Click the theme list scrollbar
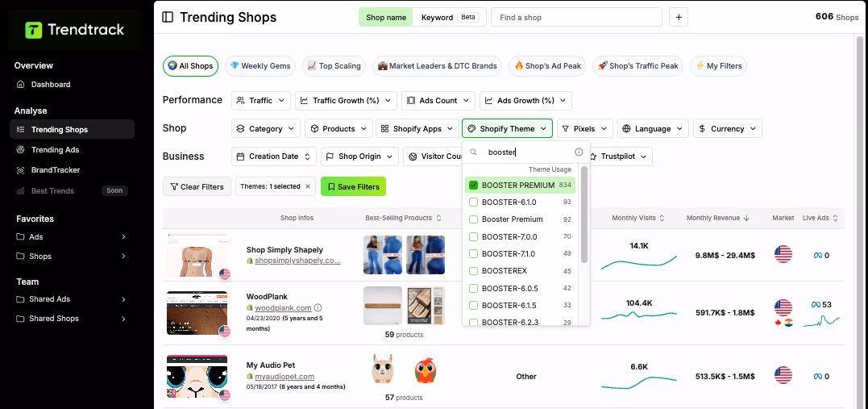This screenshot has height=409, width=868. [x=584, y=215]
